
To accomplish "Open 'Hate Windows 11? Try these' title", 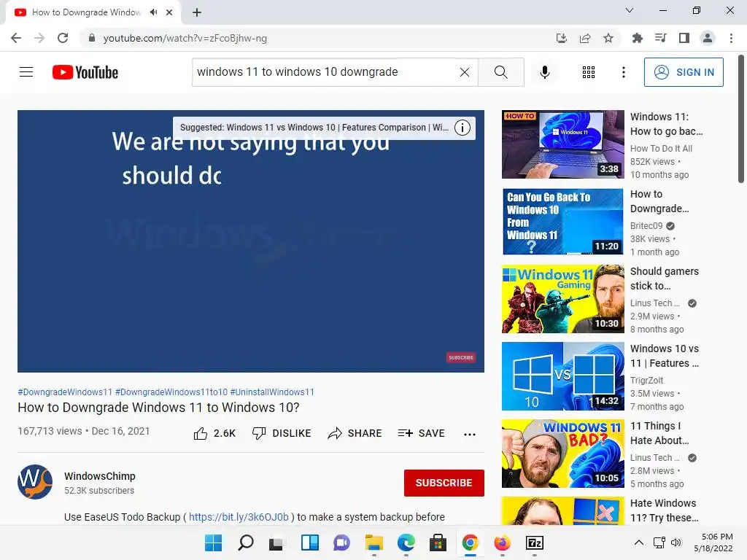I will point(665,510).
